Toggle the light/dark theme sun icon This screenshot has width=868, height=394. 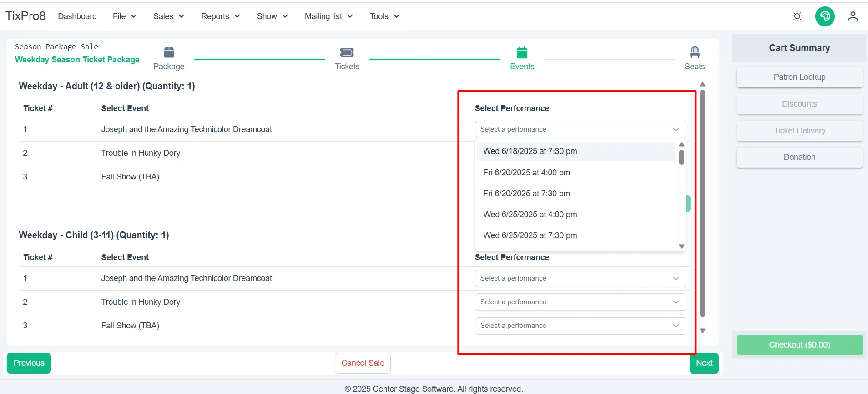pyautogui.click(x=797, y=16)
